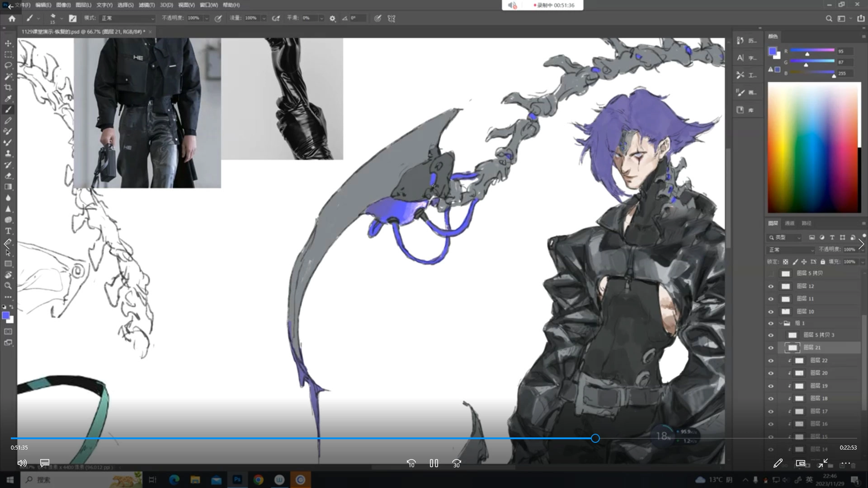
Task: Open Photoshop from the Windows taskbar
Action: click(237, 479)
